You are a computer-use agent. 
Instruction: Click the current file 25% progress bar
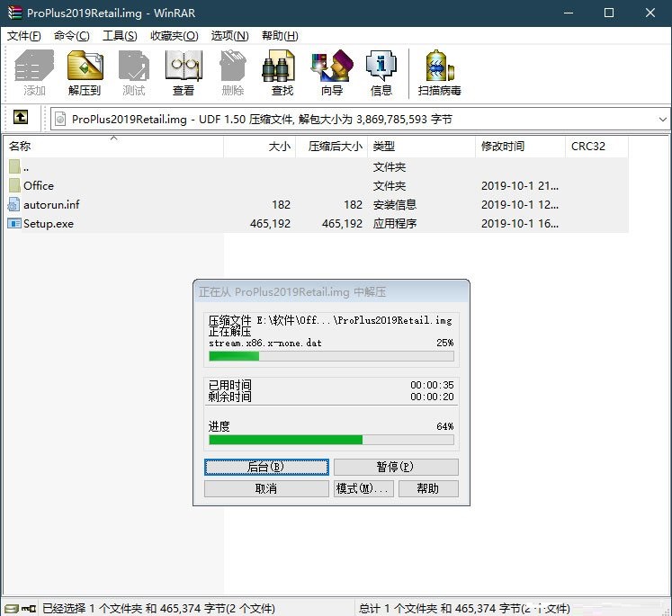click(x=331, y=356)
